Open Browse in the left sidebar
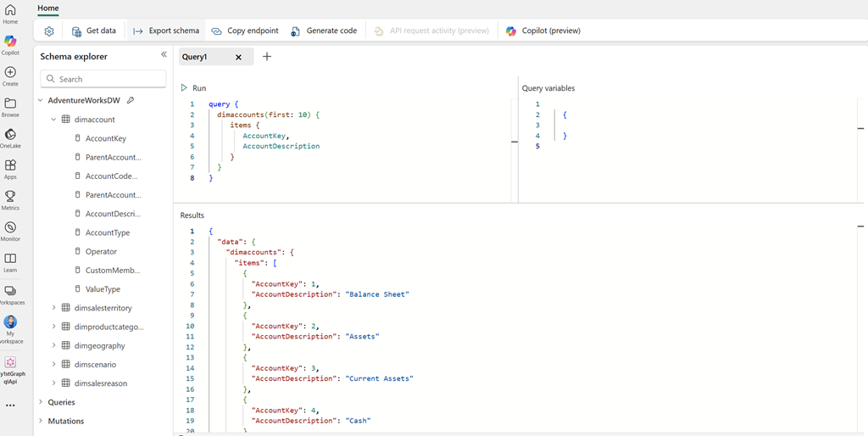Viewport: 868px width, 436px height. (10, 107)
